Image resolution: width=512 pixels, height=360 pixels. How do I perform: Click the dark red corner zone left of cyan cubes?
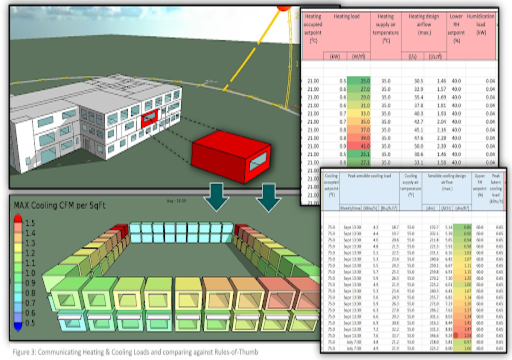coord(120,230)
